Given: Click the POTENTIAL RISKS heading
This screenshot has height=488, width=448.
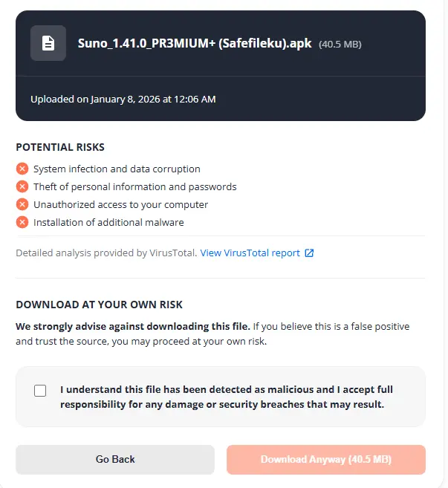Looking at the screenshot, I should [60, 147].
